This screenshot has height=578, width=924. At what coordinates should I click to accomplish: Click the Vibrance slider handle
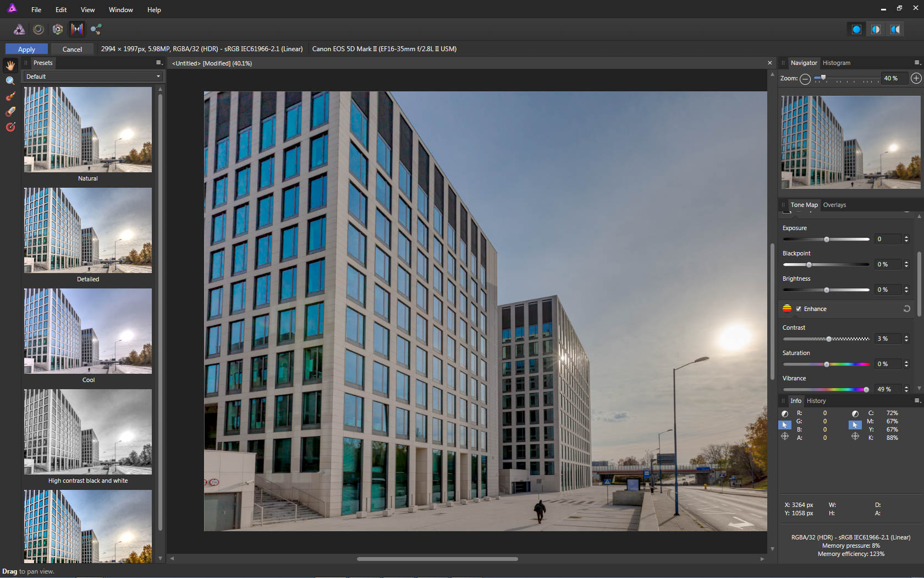(866, 390)
